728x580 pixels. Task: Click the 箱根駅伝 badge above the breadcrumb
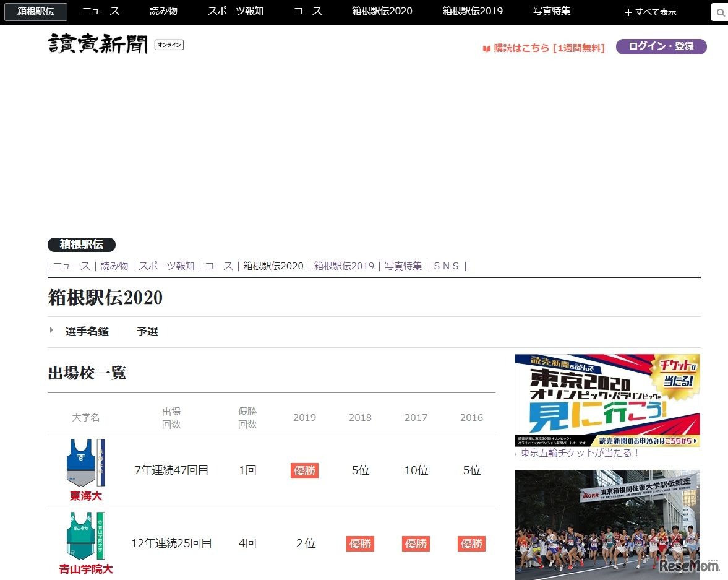pyautogui.click(x=81, y=245)
